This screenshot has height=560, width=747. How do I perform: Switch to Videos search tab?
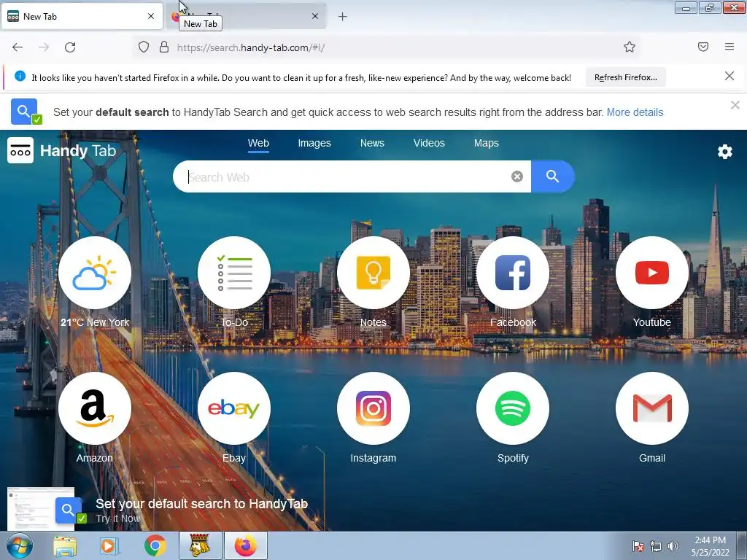pos(429,144)
